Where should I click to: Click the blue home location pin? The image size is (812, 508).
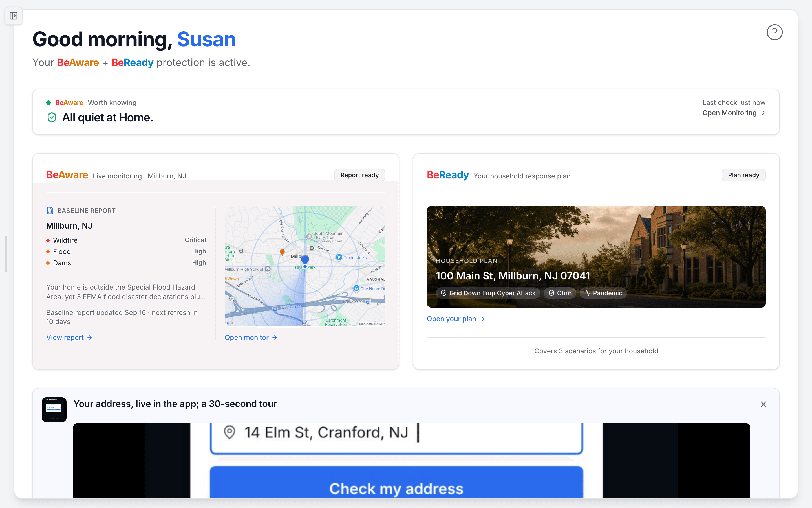305,259
